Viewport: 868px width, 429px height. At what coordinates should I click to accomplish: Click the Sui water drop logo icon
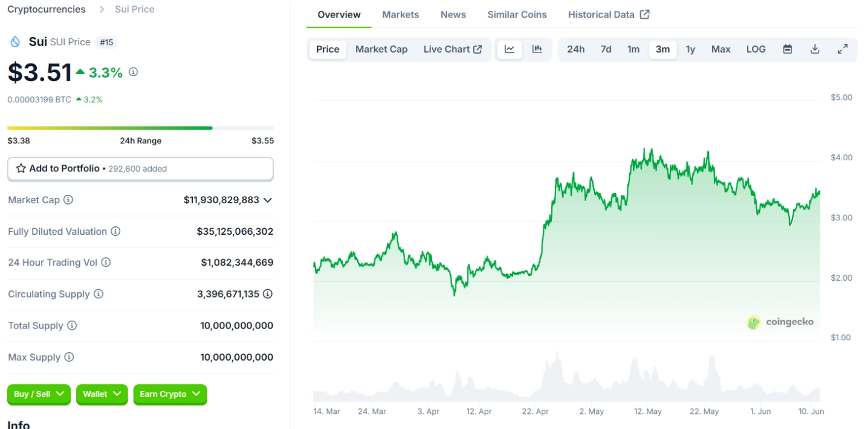click(15, 42)
